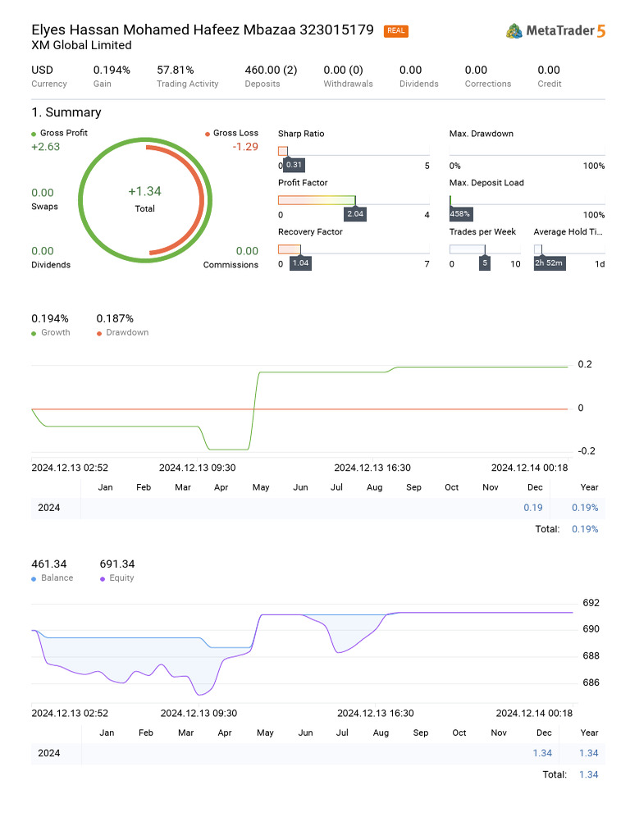Click the 0.00 value above Corrections
This screenshot has width=630, height=840.
click(476, 71)
